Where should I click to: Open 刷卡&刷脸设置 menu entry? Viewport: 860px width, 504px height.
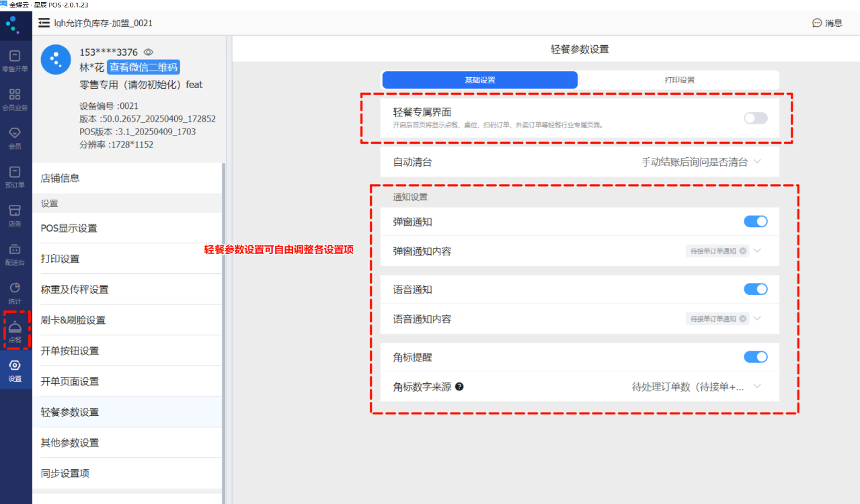click(x=127, y=321)
